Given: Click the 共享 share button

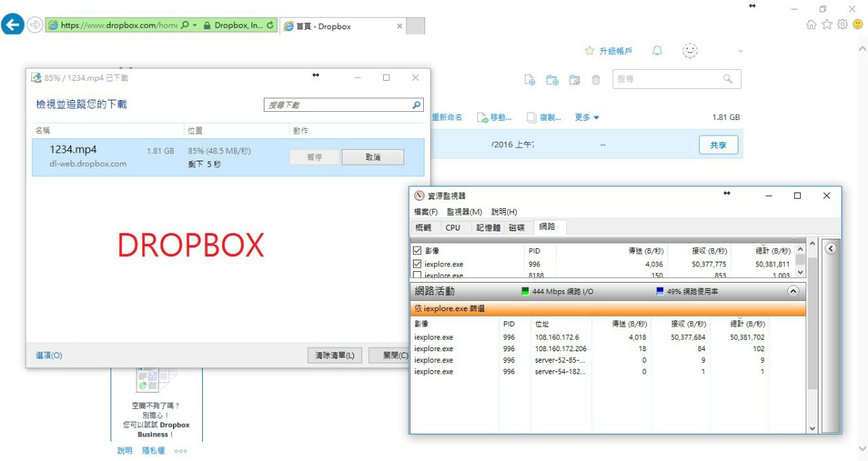Looking at the screenshot, I should click(718, 145).
